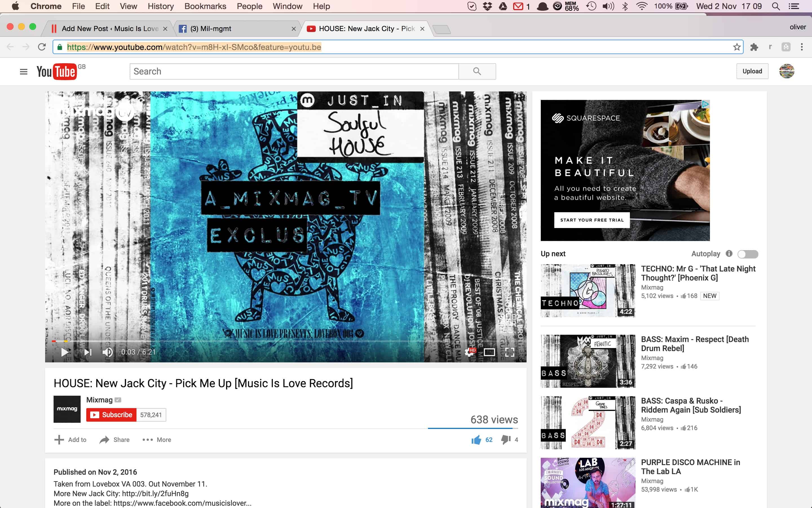Open a new tab button
This screenshot has height=508, width=812.
442,30
